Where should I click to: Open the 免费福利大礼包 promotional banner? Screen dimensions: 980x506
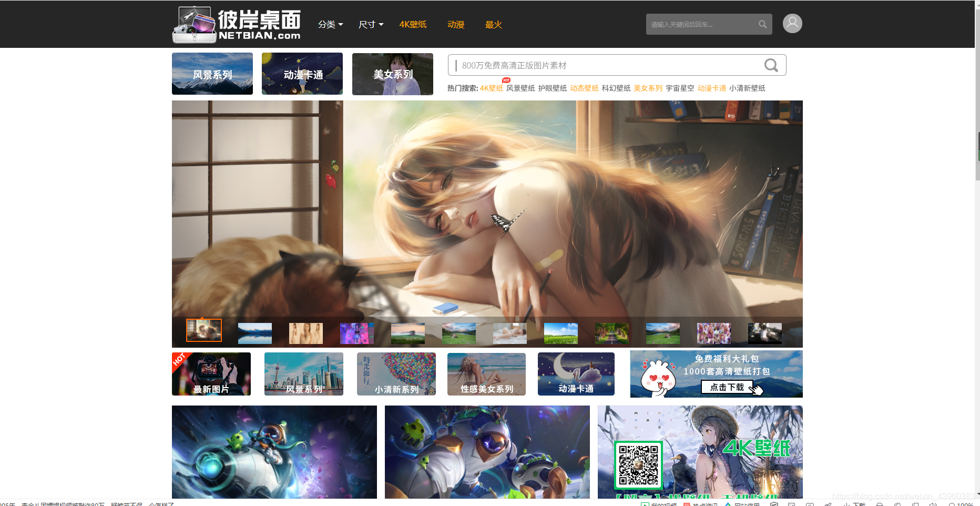[717, 374]
